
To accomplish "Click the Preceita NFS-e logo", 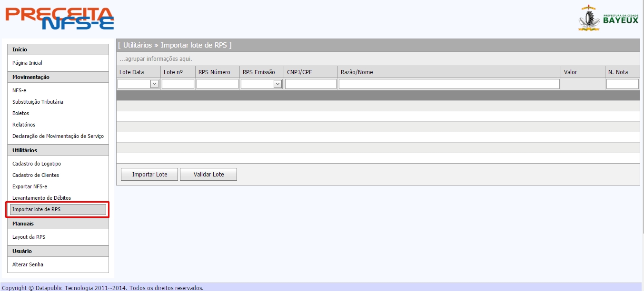I will click(x=59, y=19).
